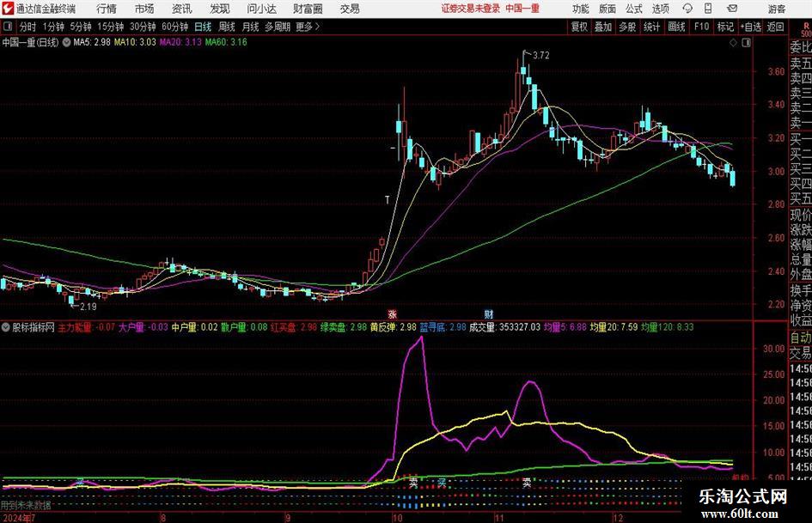Viewport: 812px width, 523px height.
Task: Click the 证券交易未登录 login notice
Action: 471,9
